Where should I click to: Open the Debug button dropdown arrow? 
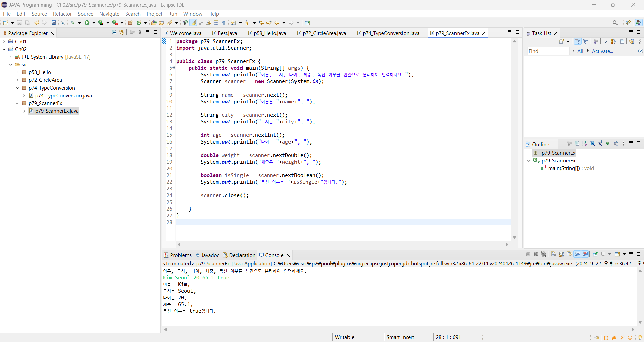(79, 23)
